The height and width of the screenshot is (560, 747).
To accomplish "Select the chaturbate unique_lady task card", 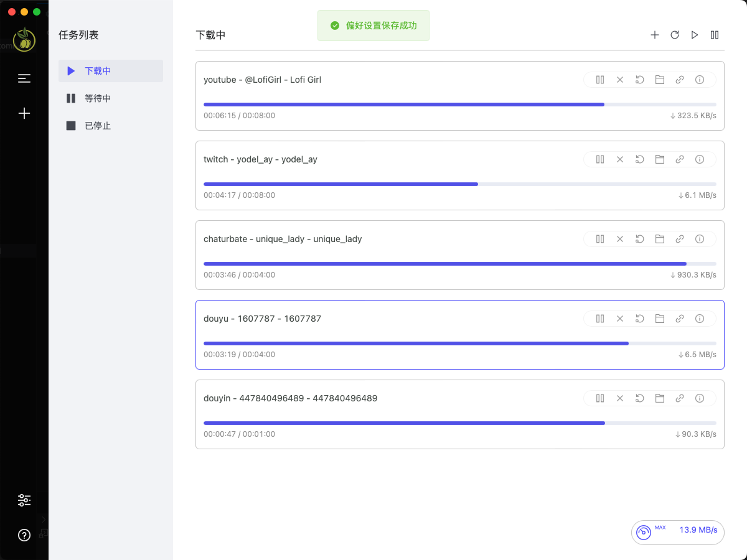I will coord(460,255).
